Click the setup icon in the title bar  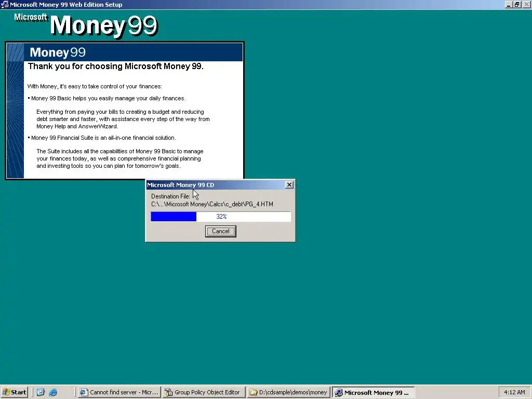5,4
